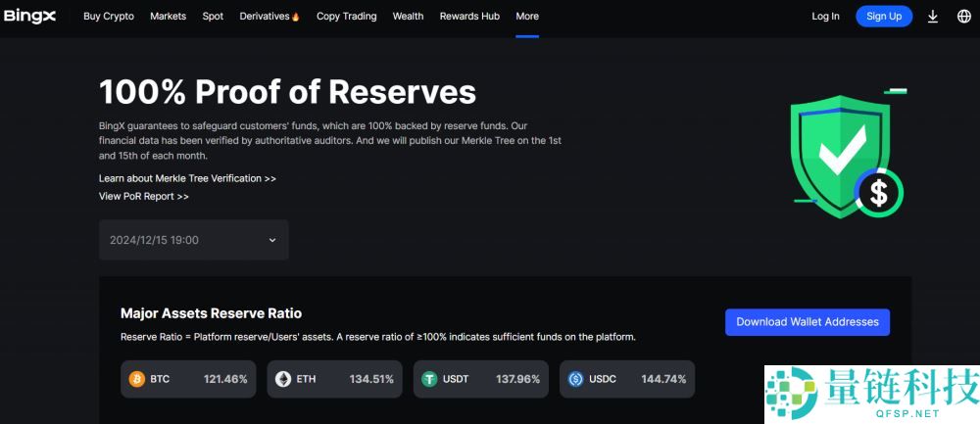Viewport: 980px width, 424px height.
Task: Click the USDC coin icon
Action: [576, 379]
